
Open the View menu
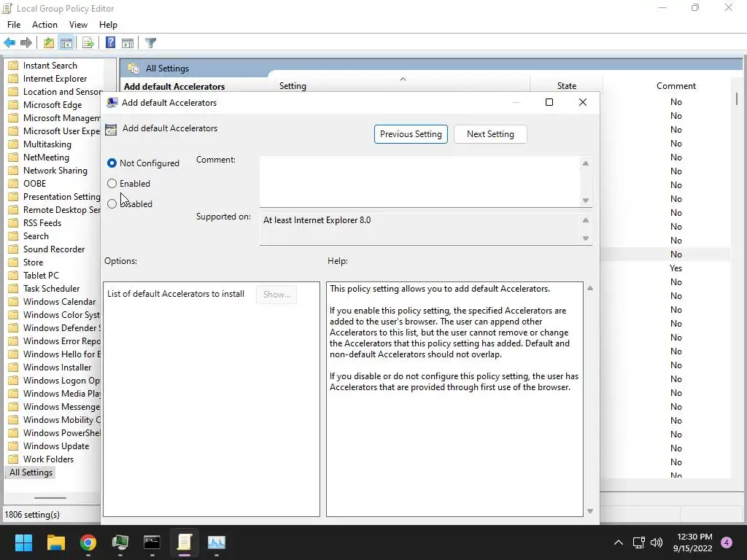pos(78,25)
